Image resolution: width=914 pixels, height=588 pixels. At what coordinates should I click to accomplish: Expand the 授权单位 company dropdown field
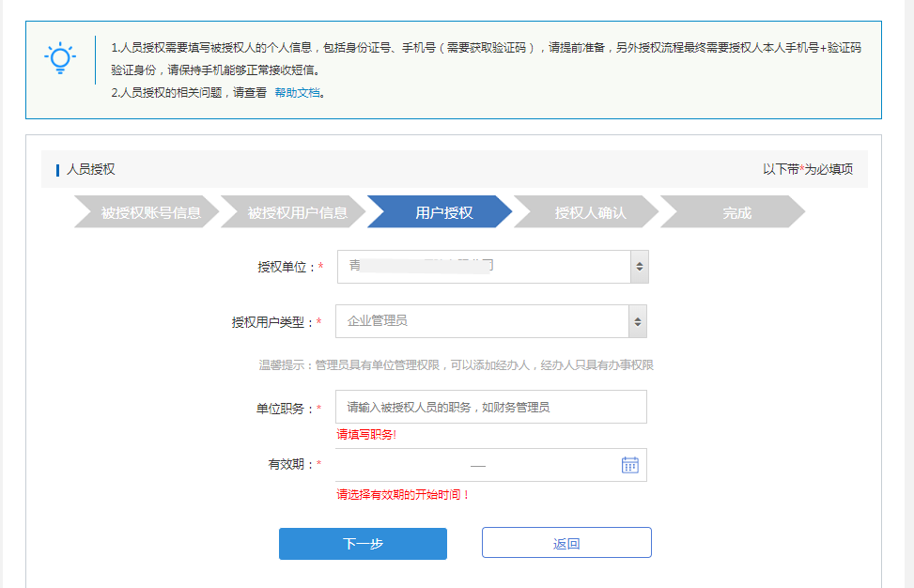483,267
